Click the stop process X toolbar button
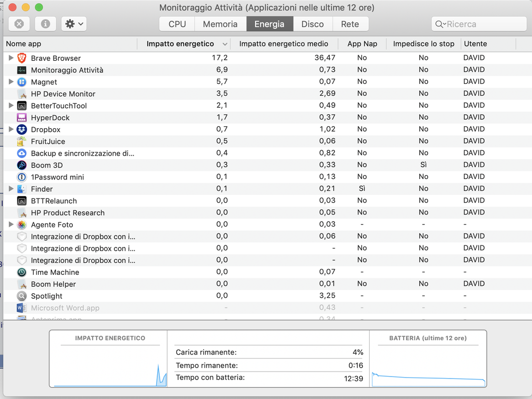This screenshot has width=532, height=399. click(19, 24)
